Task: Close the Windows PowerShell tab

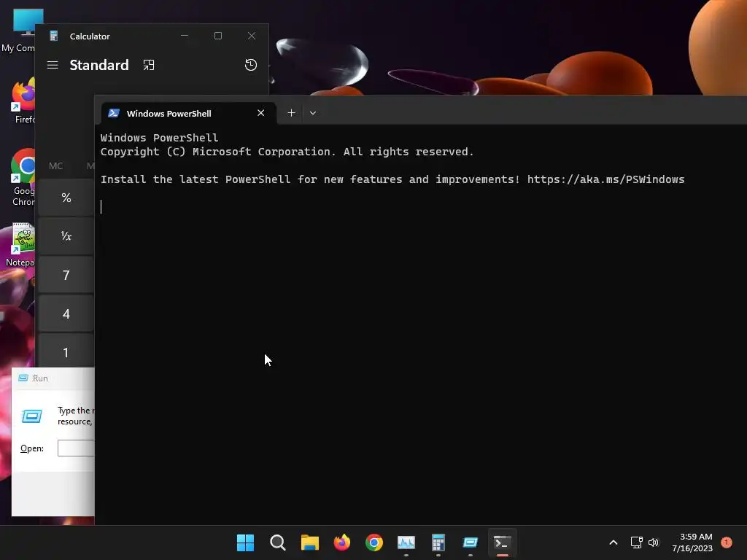Action: tap(260, 113)
